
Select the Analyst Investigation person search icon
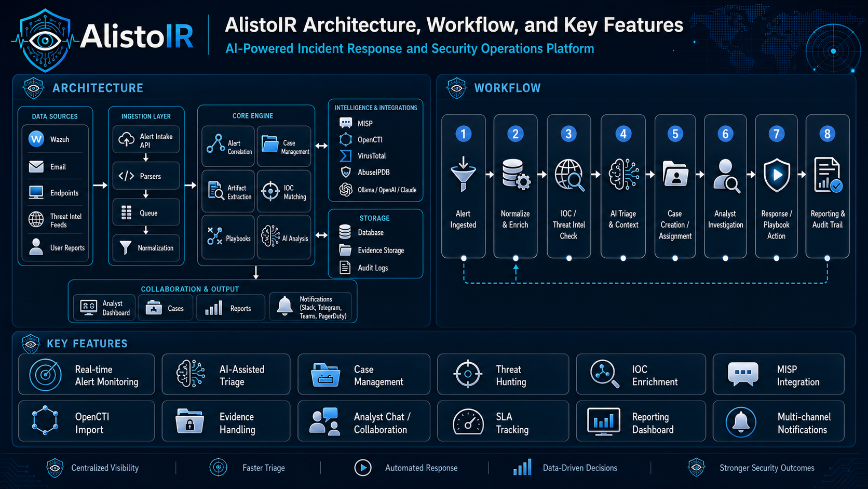coord(726,176)
